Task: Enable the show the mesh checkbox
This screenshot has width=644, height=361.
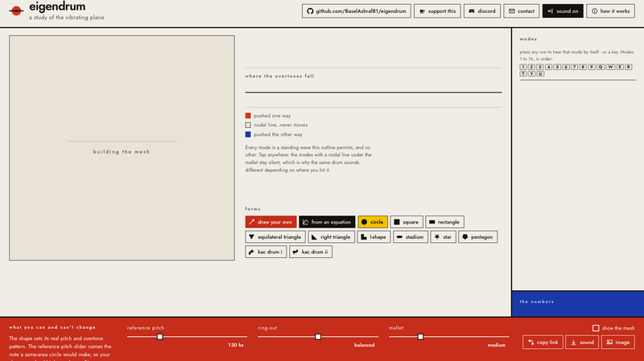Action: (596, 328)
